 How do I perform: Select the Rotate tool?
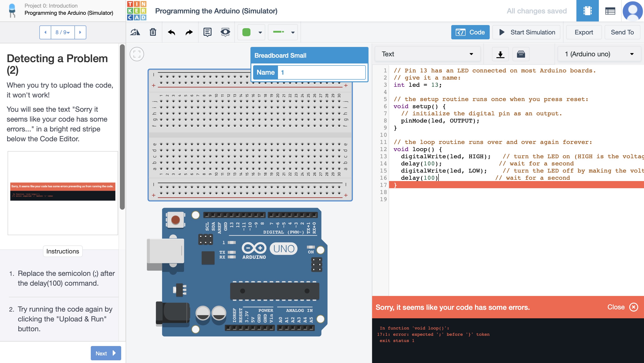(x=135, y=32)
